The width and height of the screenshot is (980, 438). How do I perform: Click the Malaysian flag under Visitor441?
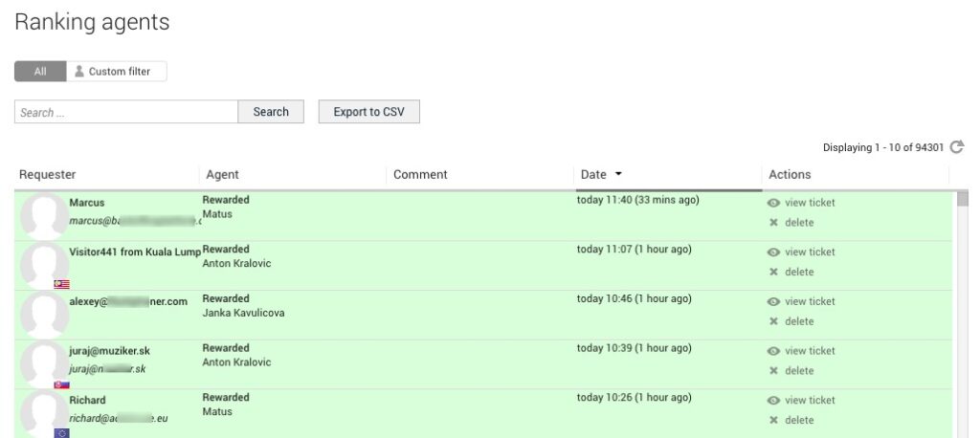pos(61,284)
